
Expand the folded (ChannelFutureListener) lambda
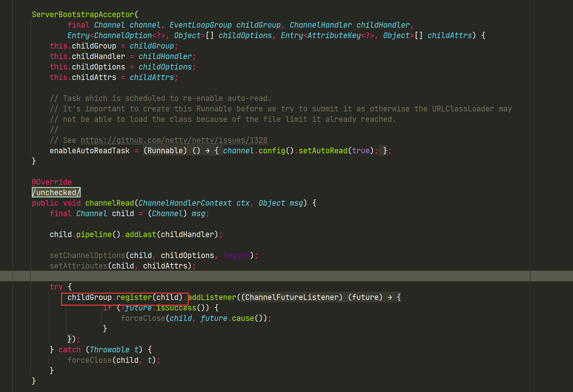[321, 297]
